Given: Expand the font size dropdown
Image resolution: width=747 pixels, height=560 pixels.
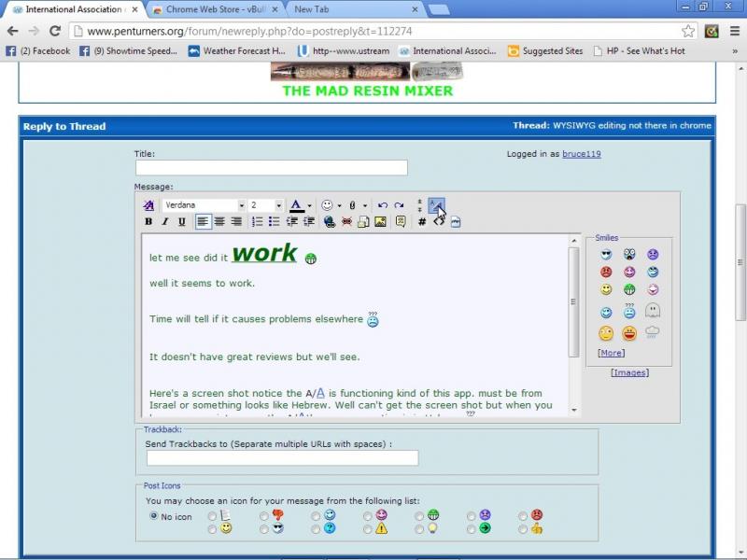Looking at the screenshot, I should click(278, 205).
